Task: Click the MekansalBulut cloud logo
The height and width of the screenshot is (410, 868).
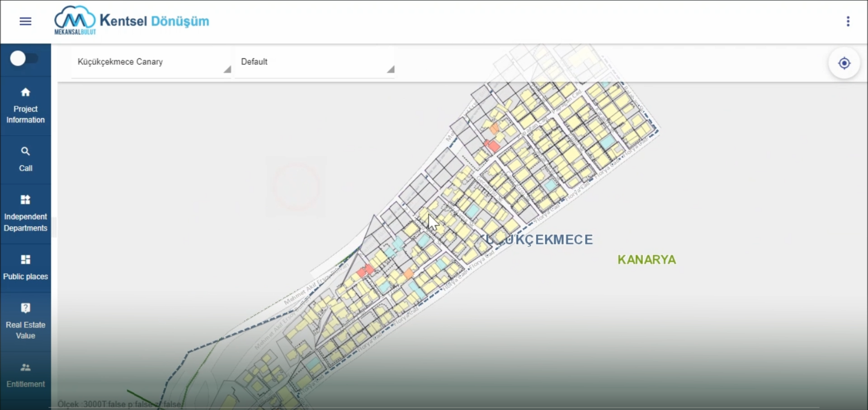Action: click(x=75, y=20)
